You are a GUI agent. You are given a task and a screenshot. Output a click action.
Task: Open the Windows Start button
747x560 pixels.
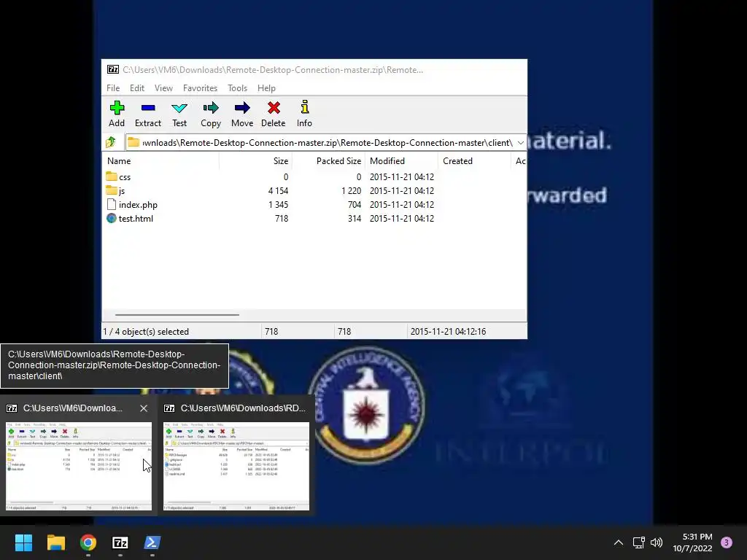coord(23,542)
